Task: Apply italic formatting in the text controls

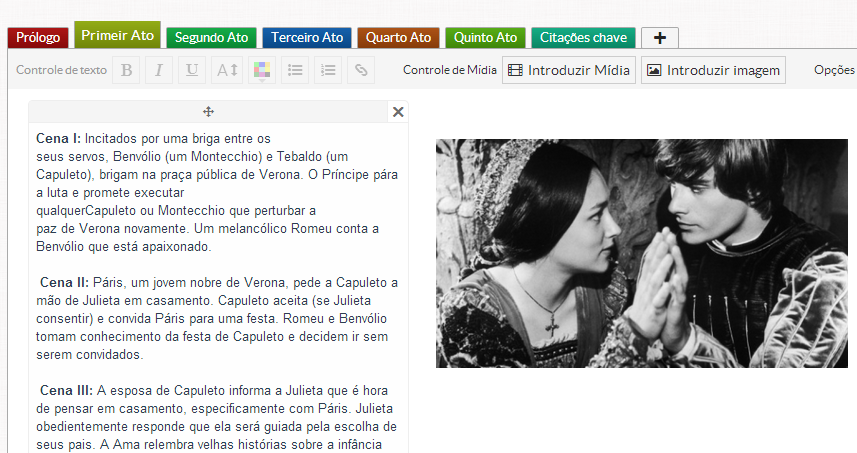Action: (159, 70)
